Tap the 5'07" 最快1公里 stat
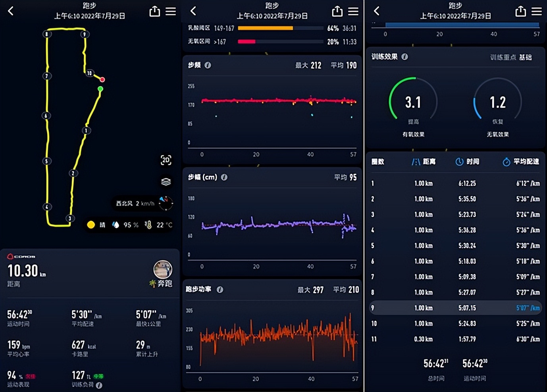Screen dimensions: 547x392 (151, 318)
